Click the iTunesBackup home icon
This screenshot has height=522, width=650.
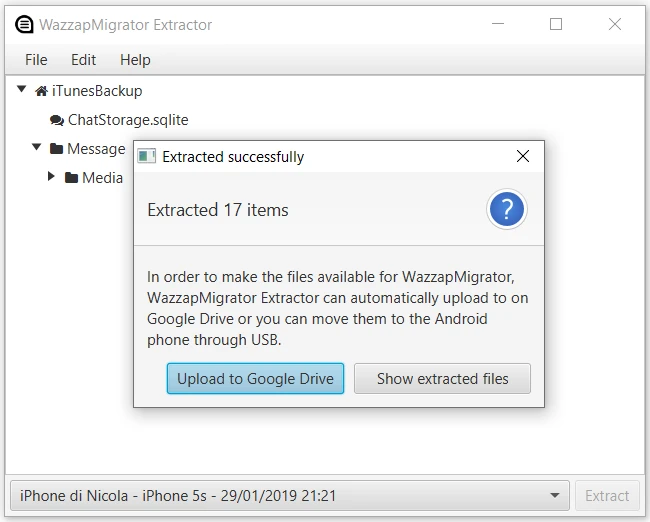pos(41,91)
